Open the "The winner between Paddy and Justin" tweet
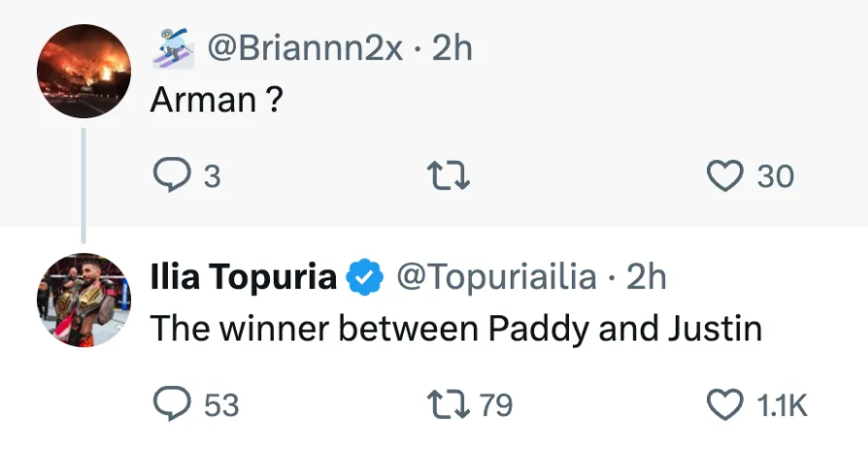Image resolution: width=868 pixels, height=455 pixels. tap(455, 329)
